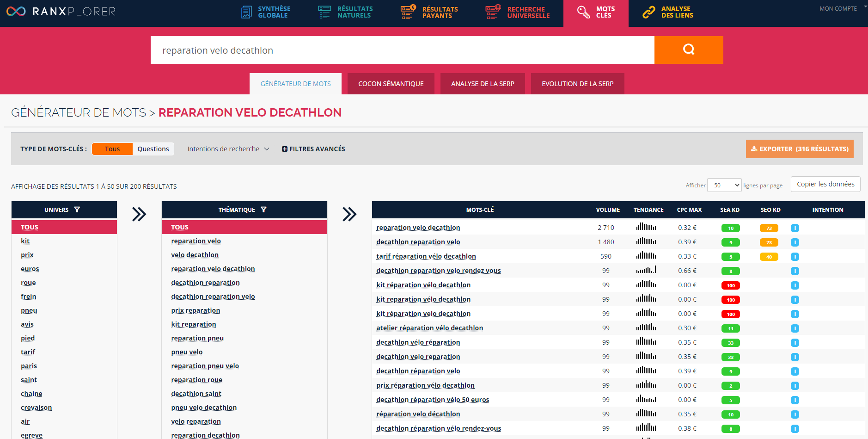Click SEO KD badge 40 for 'tarif réparation vélo decathlon'
This screenshot has width=868, height=439.
click(x=769, y=257)
